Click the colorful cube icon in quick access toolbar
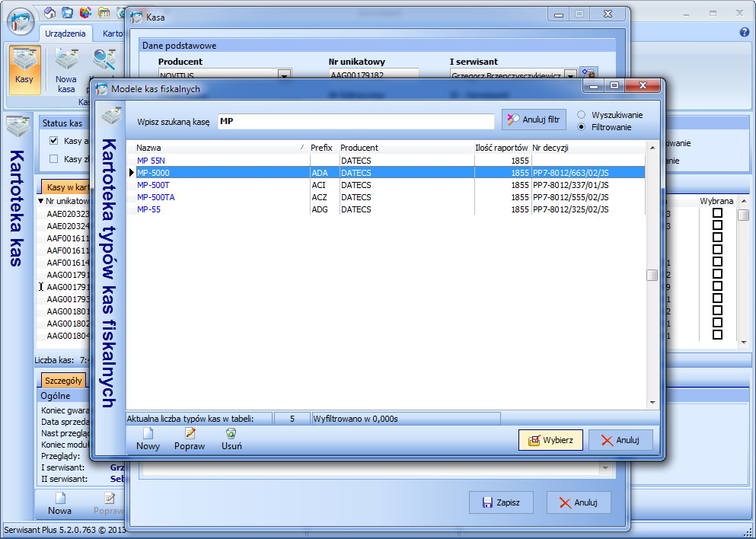 coord(85,12)
